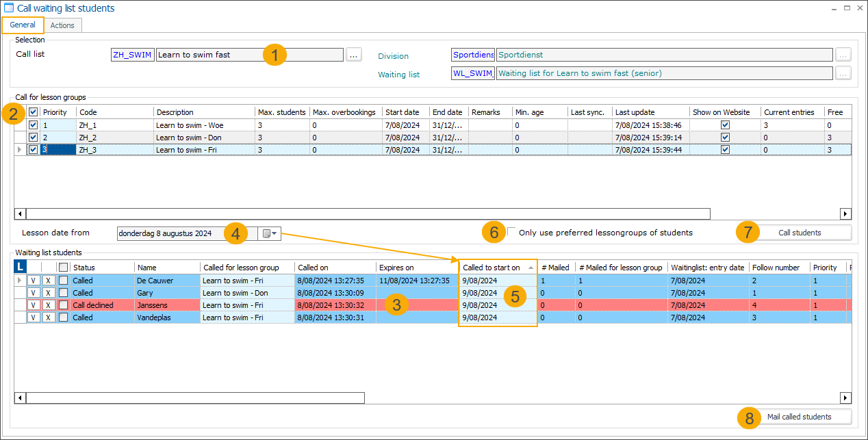Open the ellipsis browse button beside Division

pyautogui.click(x=843, y=55)
